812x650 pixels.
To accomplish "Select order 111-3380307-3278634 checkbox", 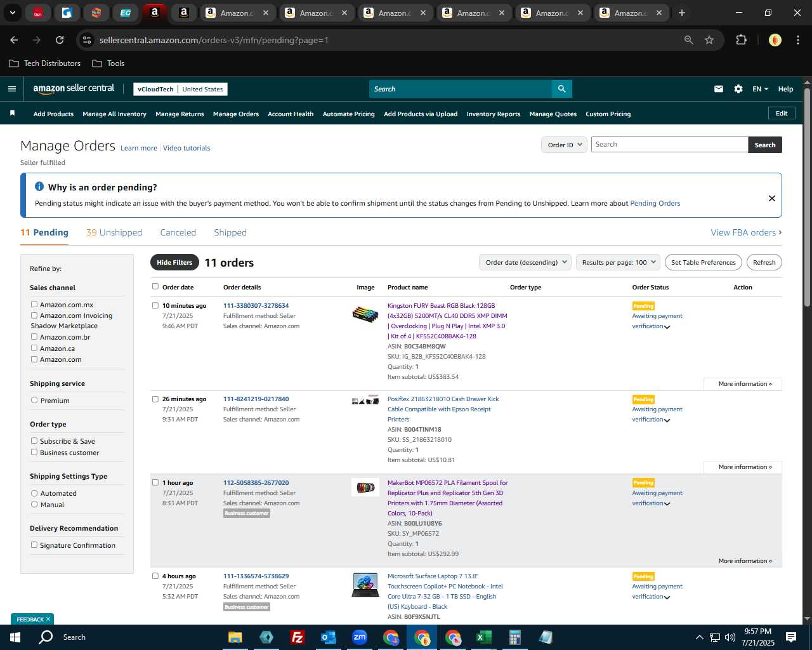I will 155,305.
